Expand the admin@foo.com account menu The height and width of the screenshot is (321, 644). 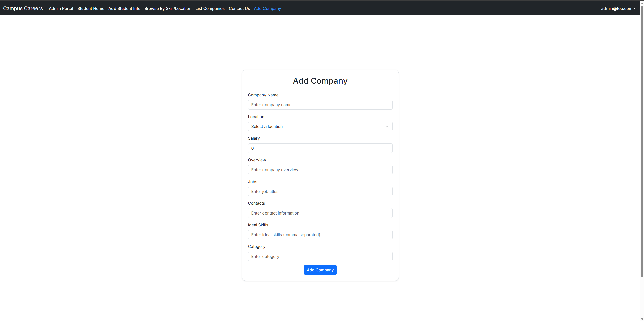[x=618, y=8]
